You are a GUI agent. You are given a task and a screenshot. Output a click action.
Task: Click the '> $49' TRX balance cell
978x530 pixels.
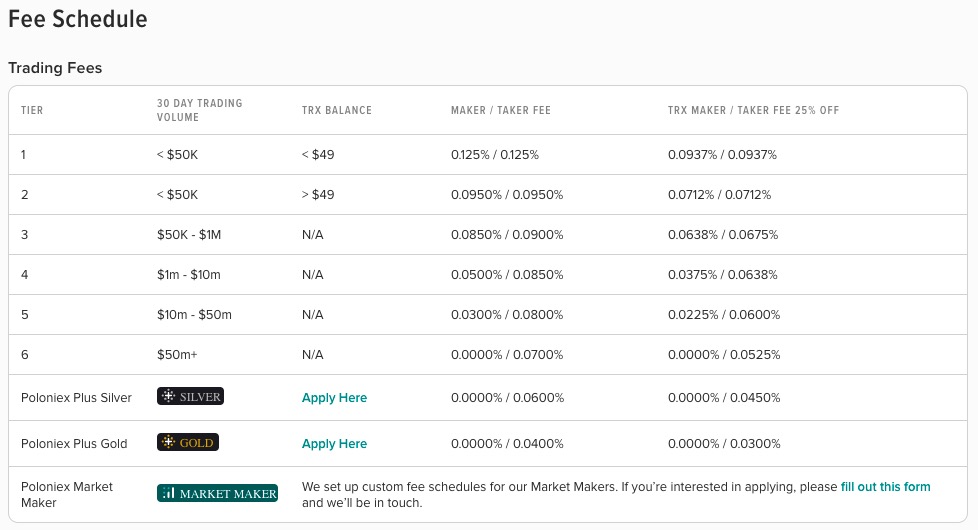(x=318, y=195)
